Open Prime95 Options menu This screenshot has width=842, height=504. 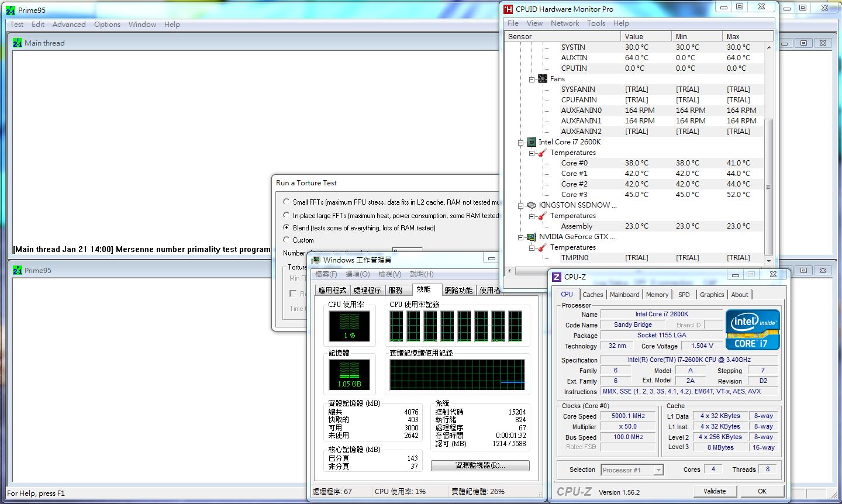[x=107, y=25]
